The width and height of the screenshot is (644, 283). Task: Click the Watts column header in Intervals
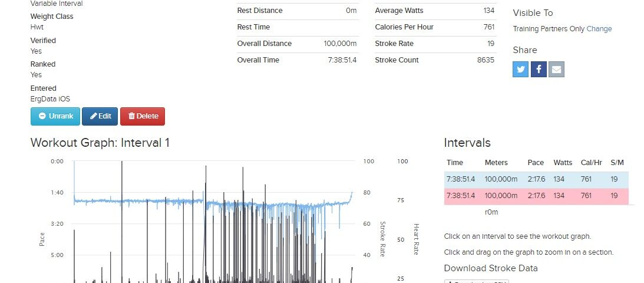pos(563,163)
